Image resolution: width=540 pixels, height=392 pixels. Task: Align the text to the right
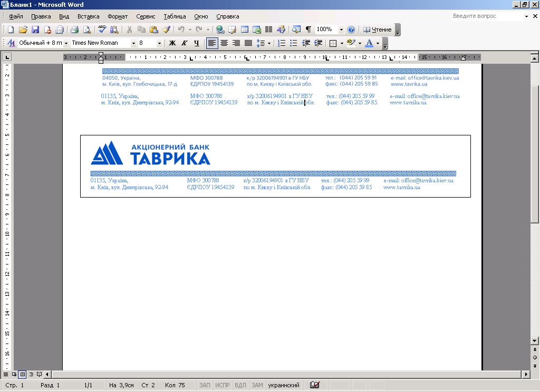[x=236, y=43]
